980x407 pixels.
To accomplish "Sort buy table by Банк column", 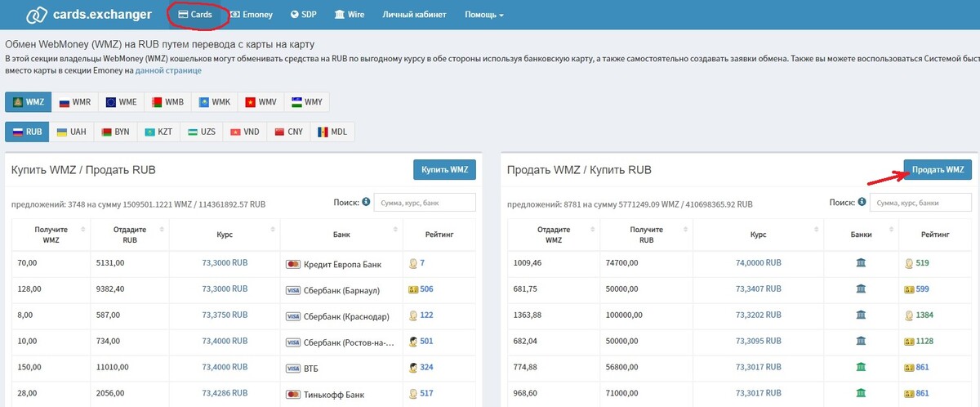I will 341,235.
